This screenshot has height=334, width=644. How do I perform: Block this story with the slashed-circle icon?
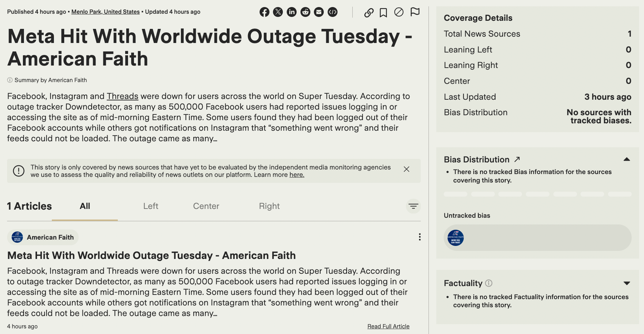point(399,12)
